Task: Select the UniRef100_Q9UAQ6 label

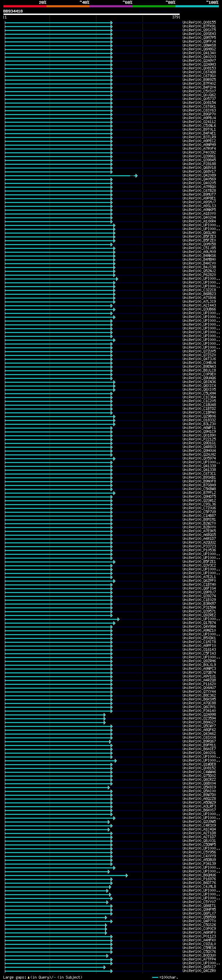Action: 199,378
